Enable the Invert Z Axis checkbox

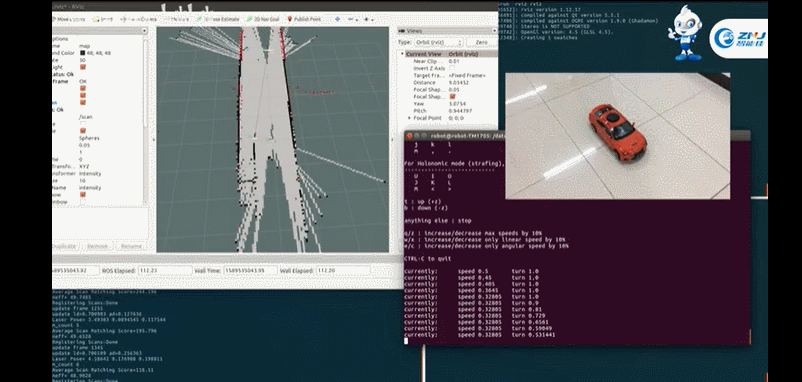452,68
